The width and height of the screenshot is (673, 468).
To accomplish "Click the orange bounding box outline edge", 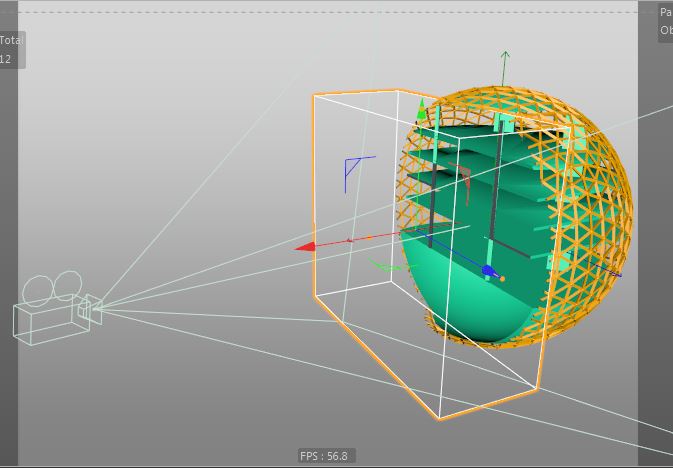I will [314, 193].
